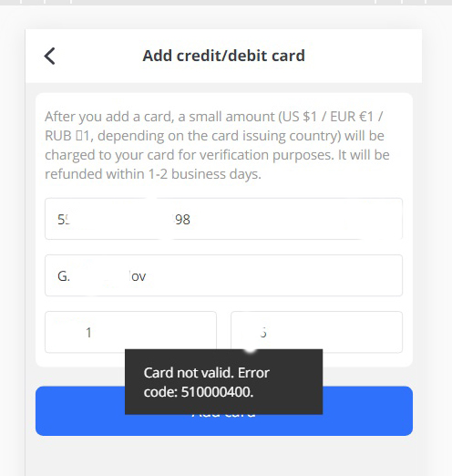The height and width of the screenshot is (476, 452).
Task: Select the bottom-right field with the partially hidden digit
Action: coord(316,332)
